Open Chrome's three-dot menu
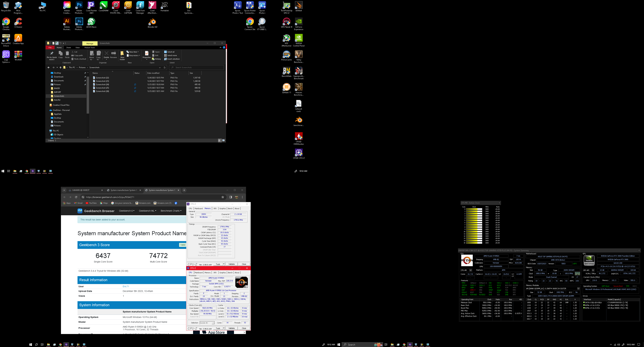Screen dimensions: 644x347 pyautogui.click(x=242, y=197)
